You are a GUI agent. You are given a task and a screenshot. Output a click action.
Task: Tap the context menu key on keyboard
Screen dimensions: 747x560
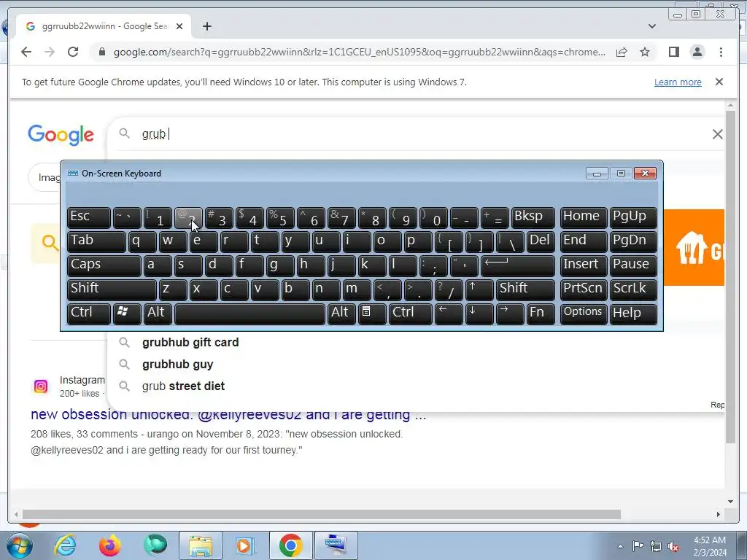(x=371, y=314)
